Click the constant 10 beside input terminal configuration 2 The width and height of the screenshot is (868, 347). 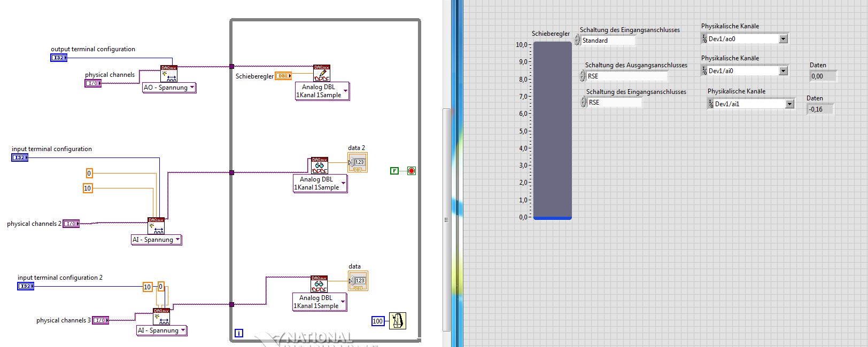[x=148, y=287]
